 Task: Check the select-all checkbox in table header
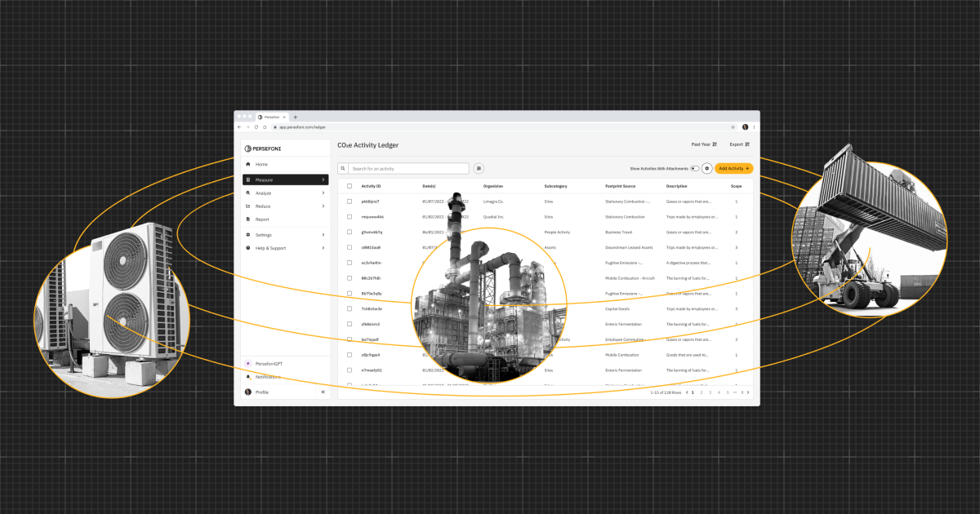tap(350, 186)
